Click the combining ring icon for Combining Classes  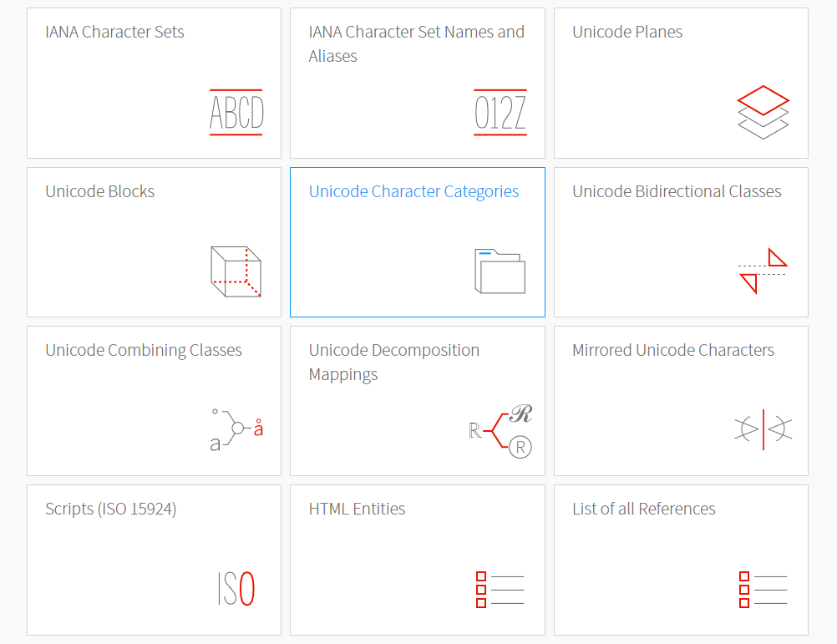tap(236, 428)
